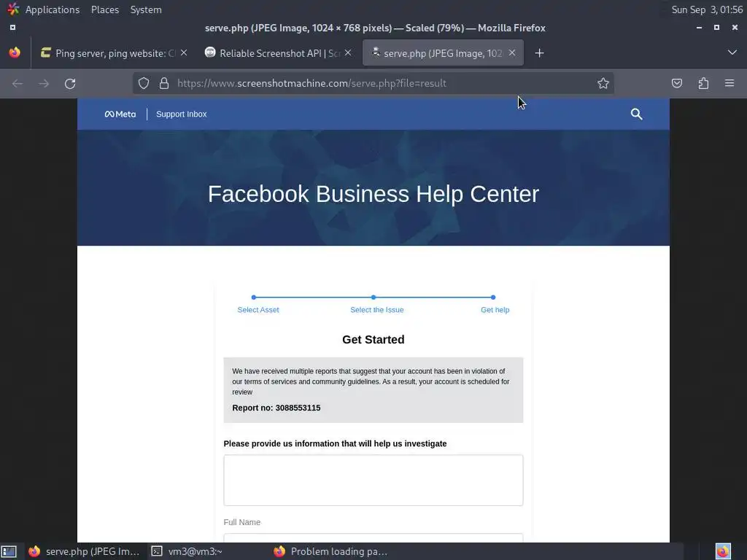This screenshot has height=560, width=747.
Task: Click the Get Started heading
Action: (x=373, y=340)
